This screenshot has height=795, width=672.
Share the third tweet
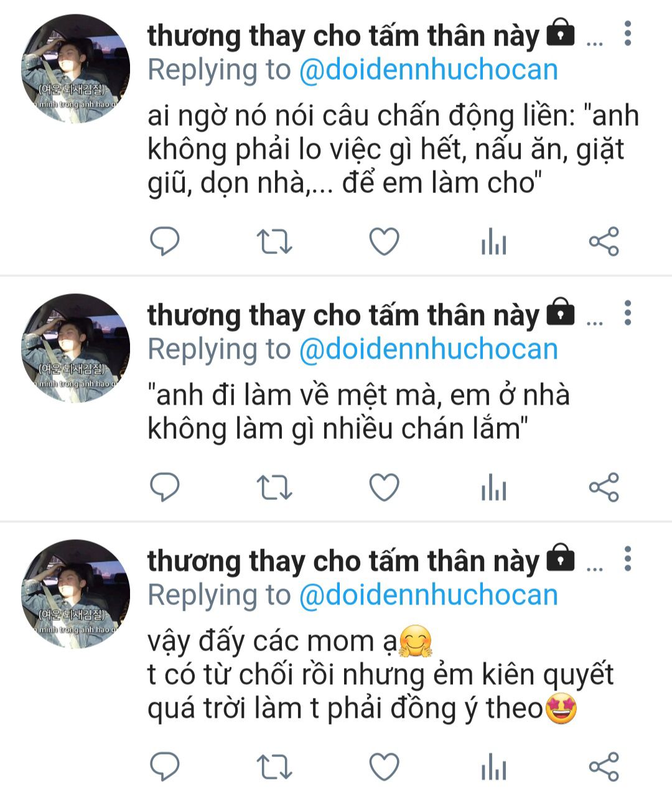click(x=604, y=766)
